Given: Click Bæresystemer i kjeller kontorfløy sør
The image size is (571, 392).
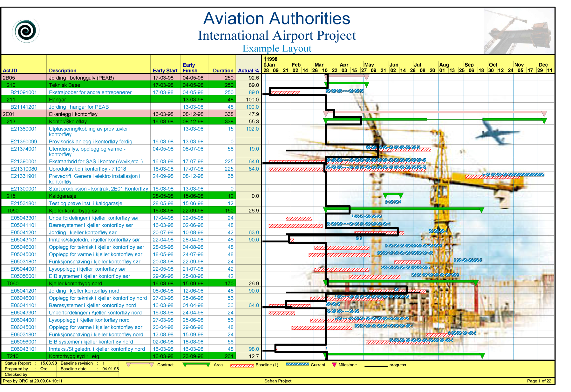Looking at the screenshot, I should (91, 226).
